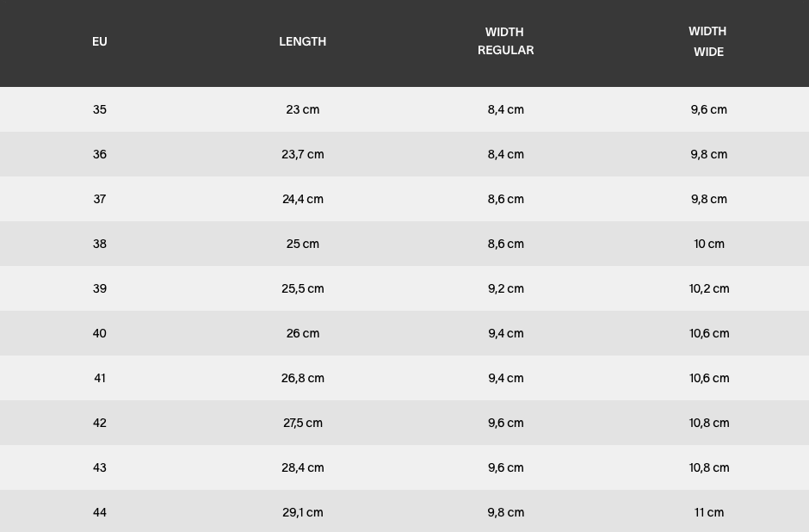Select EU size 44 cell
Image resolution: width=809 pixels, height=532 pixels.
click(x=100, y=512)
